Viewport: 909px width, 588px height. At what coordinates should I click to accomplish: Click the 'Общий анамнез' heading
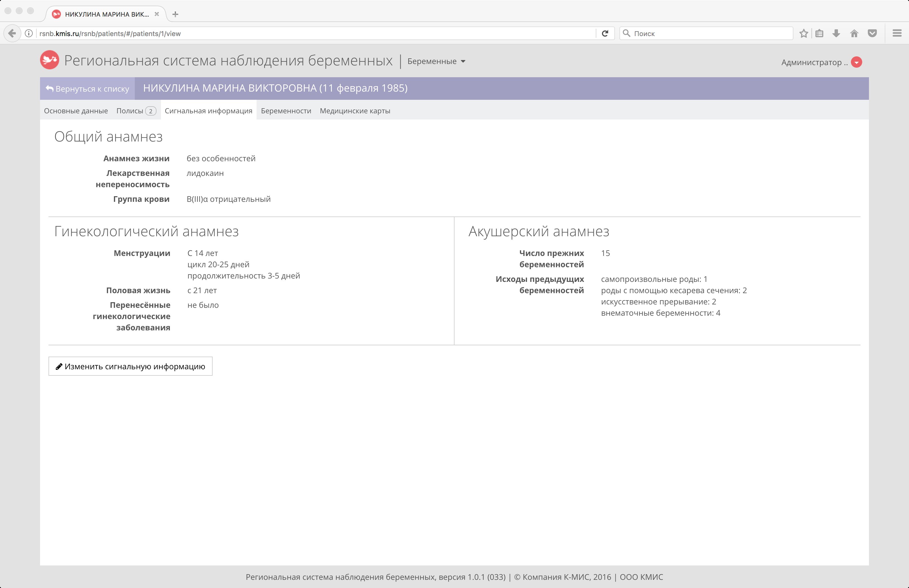[x=109, y=137]
